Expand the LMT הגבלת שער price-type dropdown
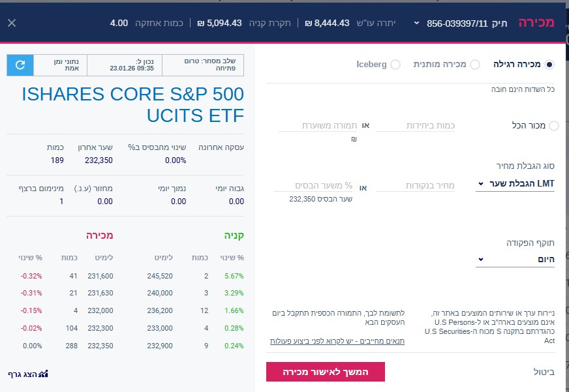 pos(515,184)
